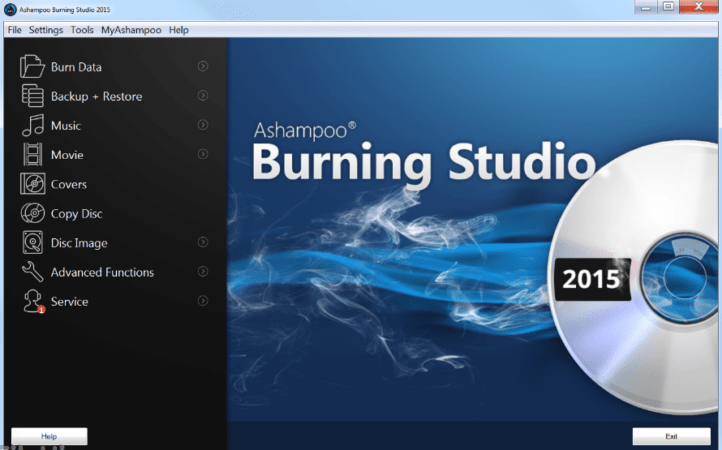Image resolution: width=722 pixels, height=450 pixels.
Task: Click the Service headset person icon
Action: (x=34, y=301)
